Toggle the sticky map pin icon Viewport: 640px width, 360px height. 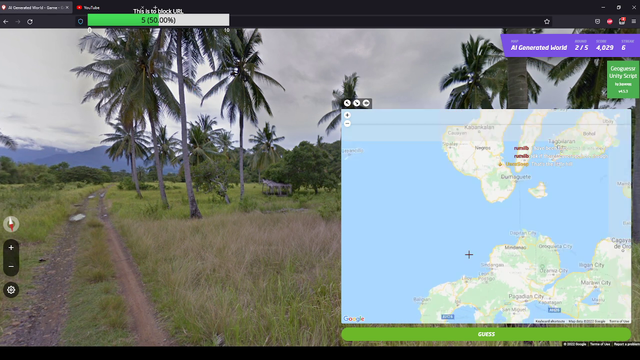click(x=366, y=103)
